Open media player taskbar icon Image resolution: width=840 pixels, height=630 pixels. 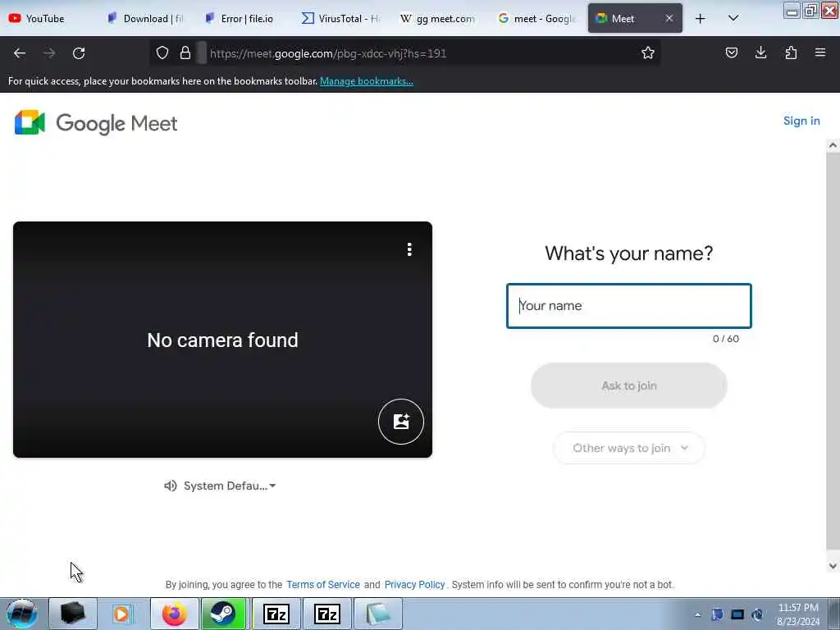tap(121, 614)
